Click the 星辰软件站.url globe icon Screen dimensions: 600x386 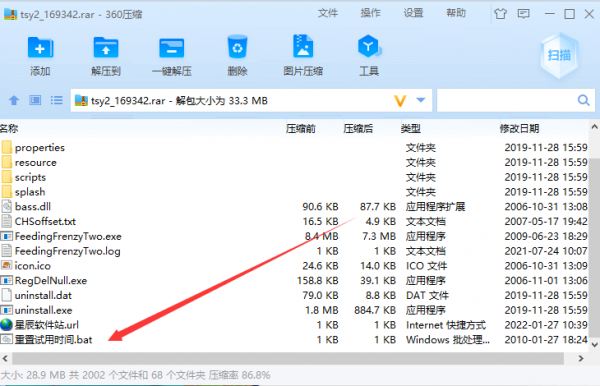tap(7, 325)
